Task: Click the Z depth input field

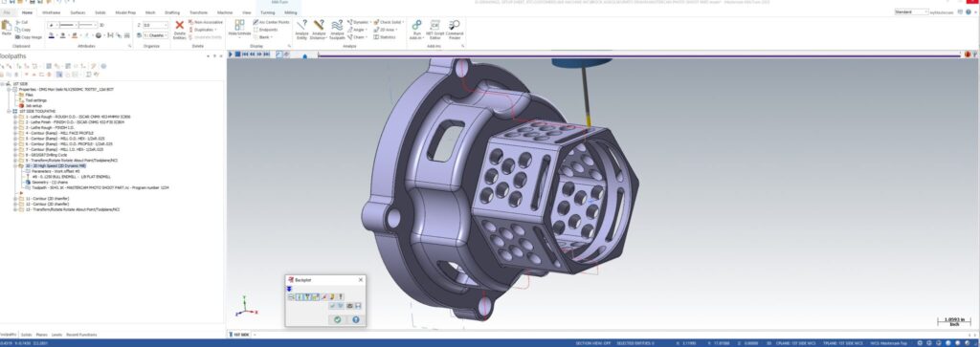Action: (x=156, y=25)
